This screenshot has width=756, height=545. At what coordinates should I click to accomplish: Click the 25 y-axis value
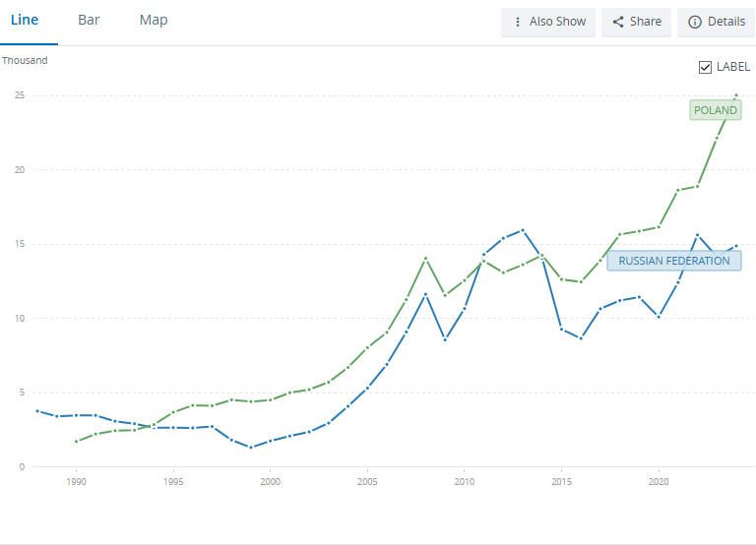[x=20, y=95]
